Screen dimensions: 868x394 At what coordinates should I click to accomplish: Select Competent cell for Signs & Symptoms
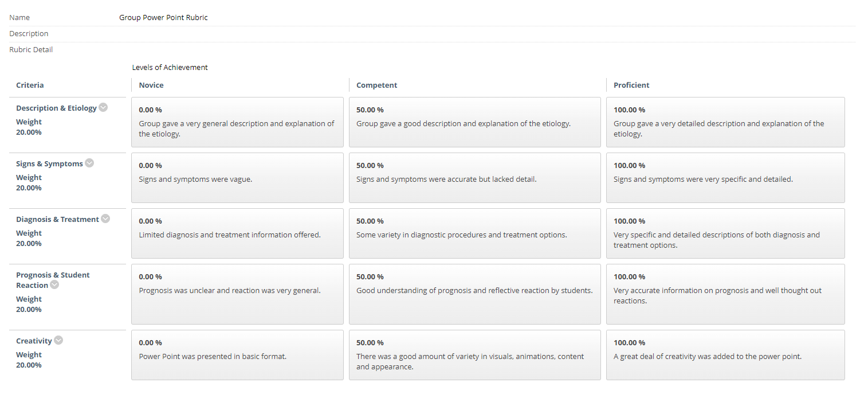[x=475, y=178]
